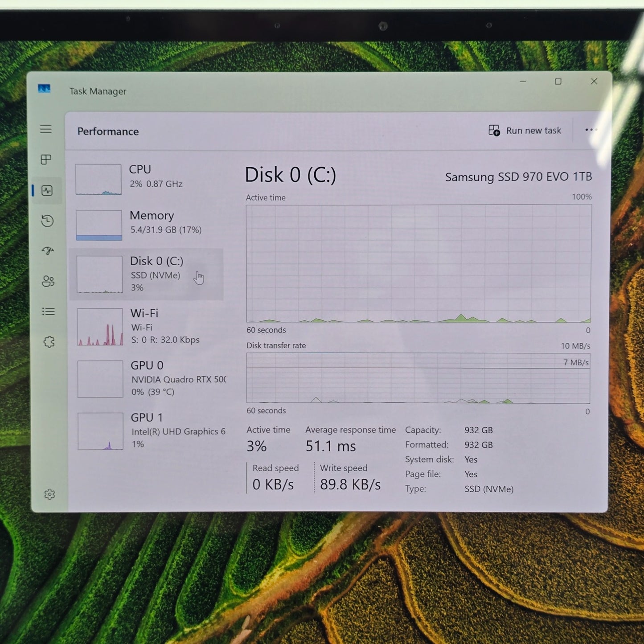Click the Active time disk graph

(x=418, y=263)
